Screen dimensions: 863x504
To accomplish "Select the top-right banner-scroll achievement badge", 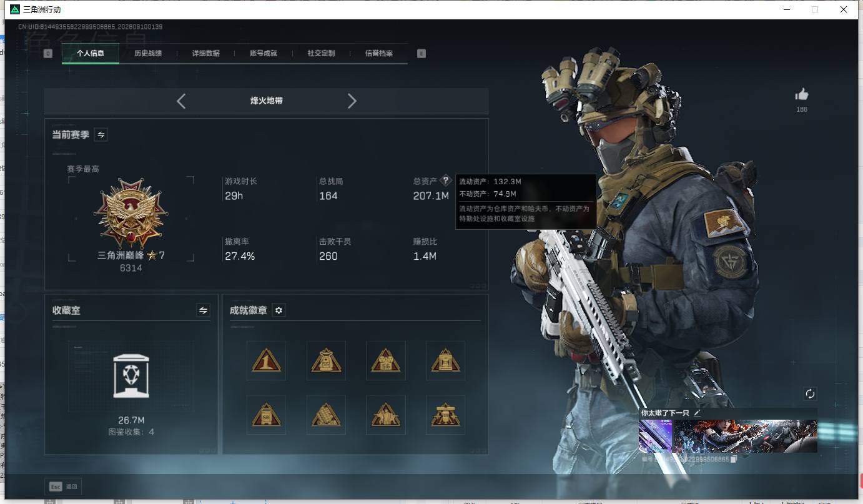I will point(445,360).
